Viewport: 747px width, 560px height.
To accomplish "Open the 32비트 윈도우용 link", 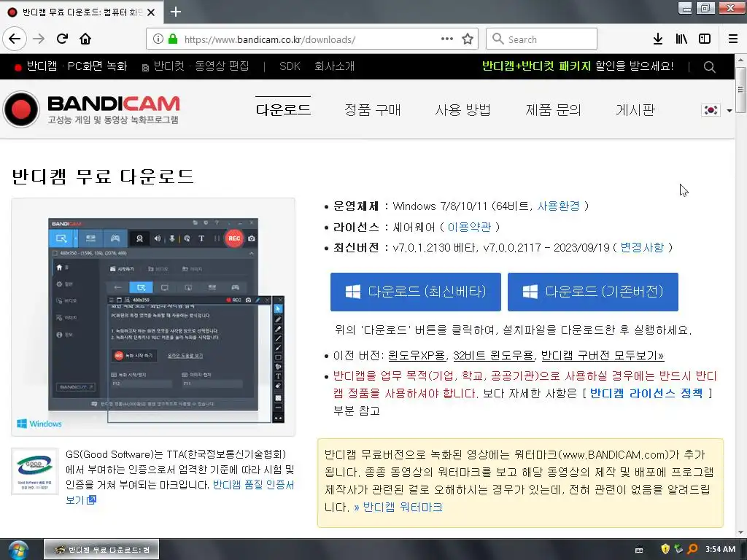I will (x=493, y=356).
